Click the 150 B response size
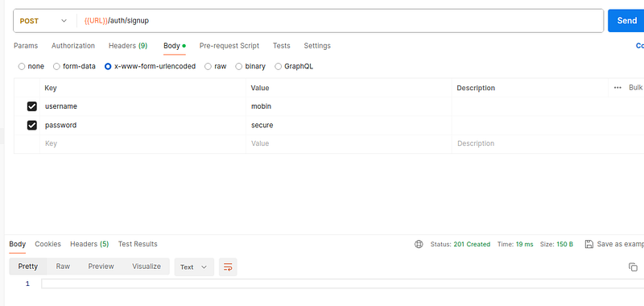The width and height of the screenshot is (644, 306). click(565, 244)
